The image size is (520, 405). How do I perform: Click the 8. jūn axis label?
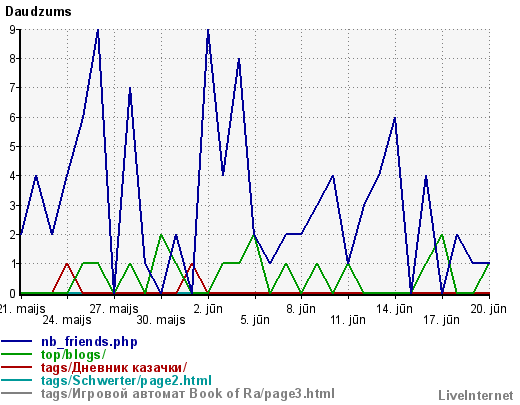pos(301,309)
